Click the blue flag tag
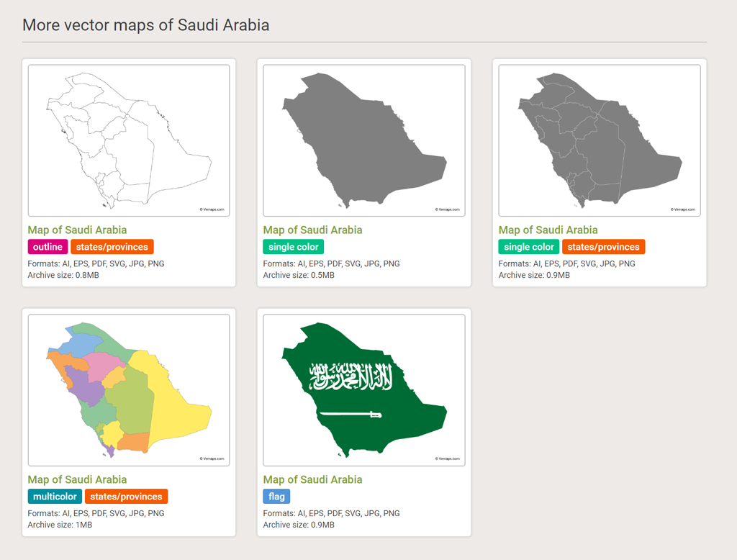 (x=276, y=497)
